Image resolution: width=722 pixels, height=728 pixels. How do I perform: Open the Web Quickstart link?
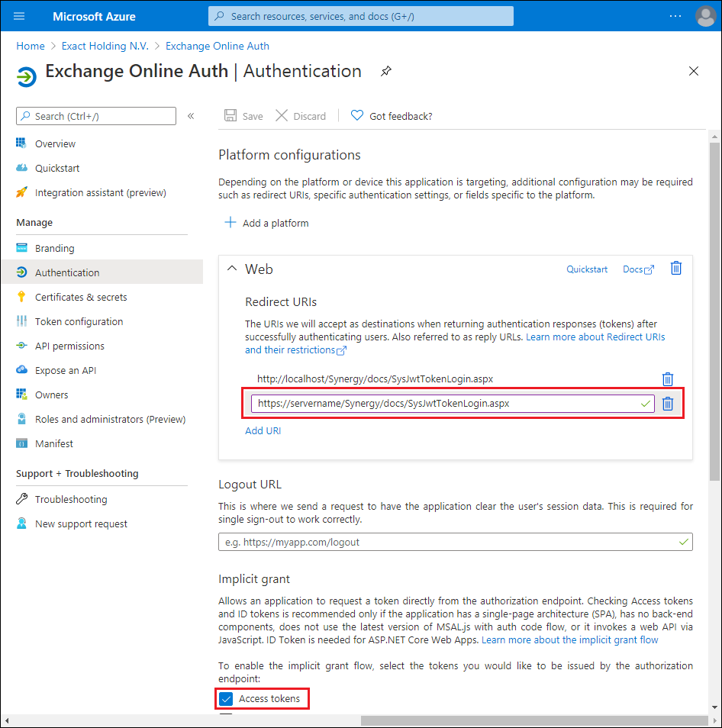[x=586, y=269]
